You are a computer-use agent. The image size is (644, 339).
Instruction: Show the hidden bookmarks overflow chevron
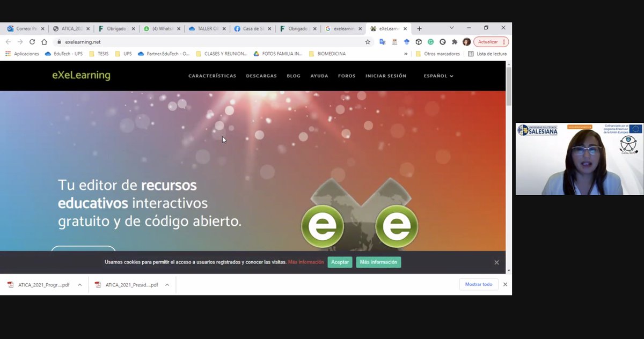tap(406, 54)
